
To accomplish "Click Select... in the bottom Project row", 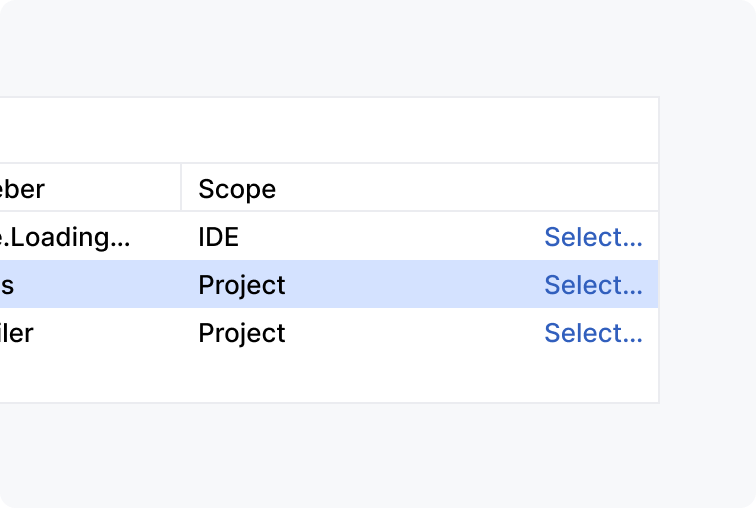I will click(593, 333).
